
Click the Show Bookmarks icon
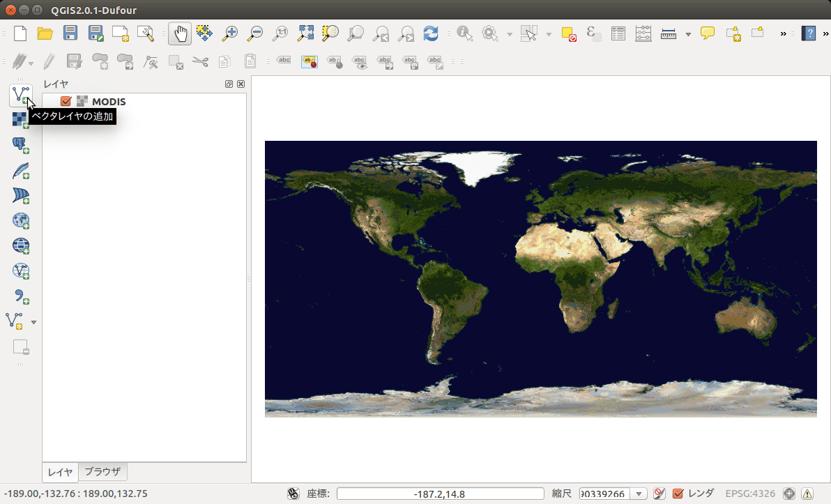[758, 33]
